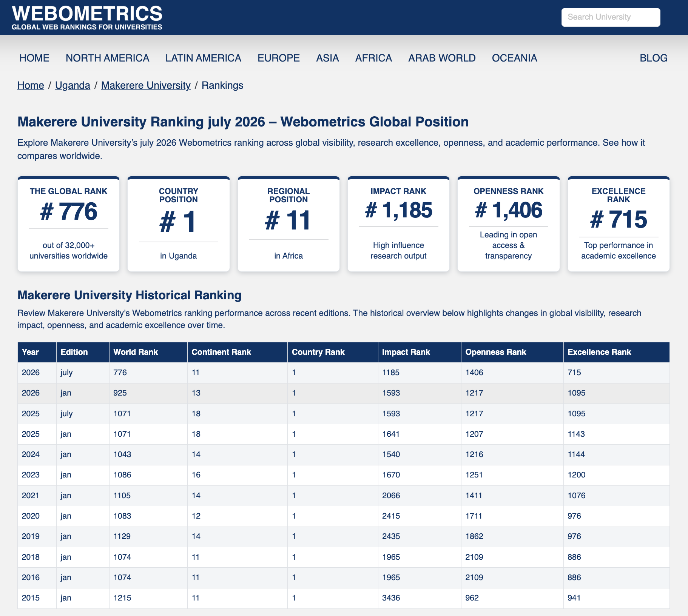The height and width of the screenshot is (616, 688).
Task: Click the 2018 year cell
Action: pos(37,557)
